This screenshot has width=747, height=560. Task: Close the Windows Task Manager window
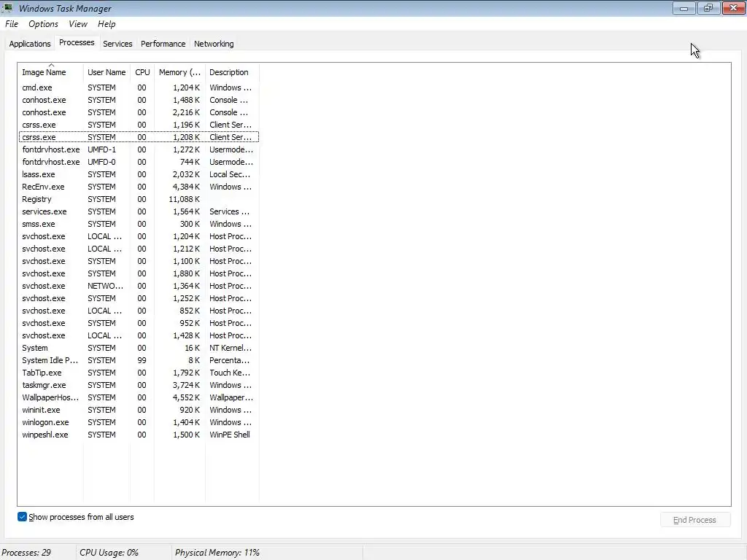pos(734,8)
